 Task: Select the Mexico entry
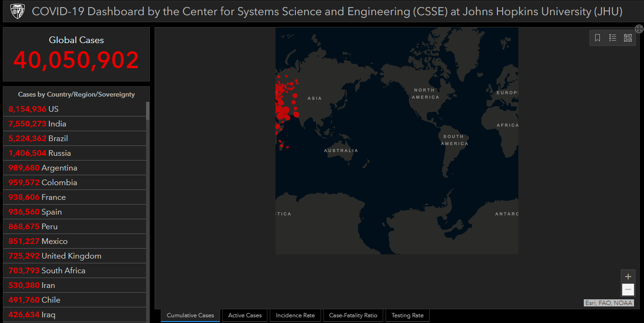click(75, 241)
